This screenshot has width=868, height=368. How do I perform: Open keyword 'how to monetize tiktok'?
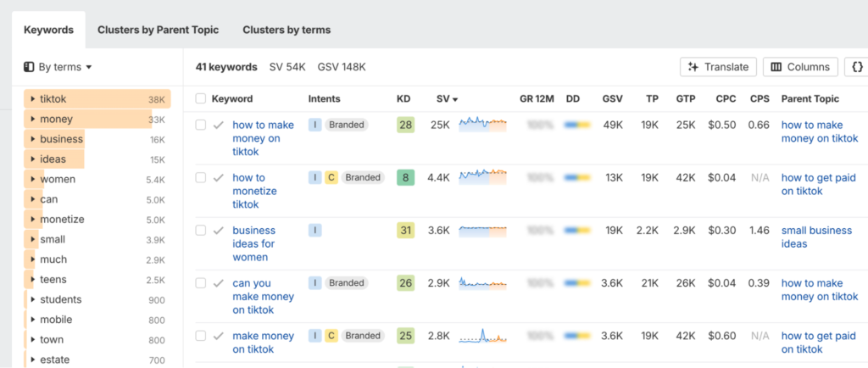click(x=254, y=191)
